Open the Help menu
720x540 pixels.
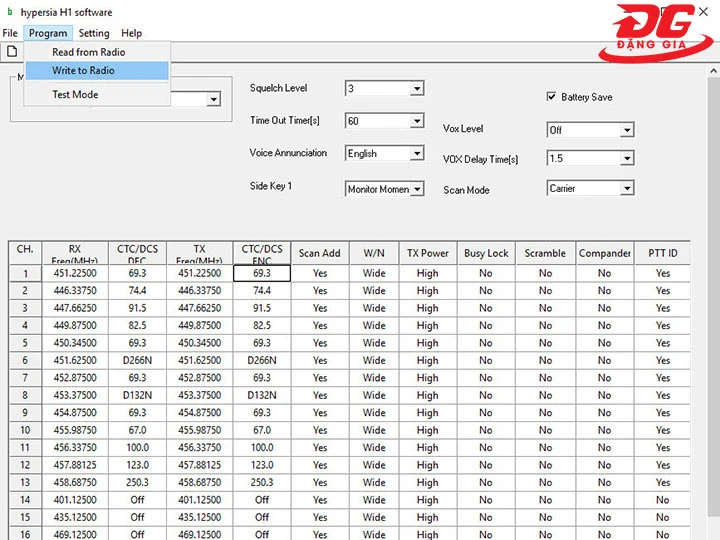[131, 33]
